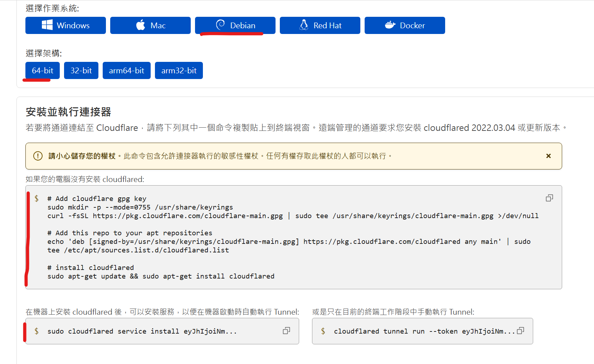Copy the tunnel run token command

pos(520,331)
